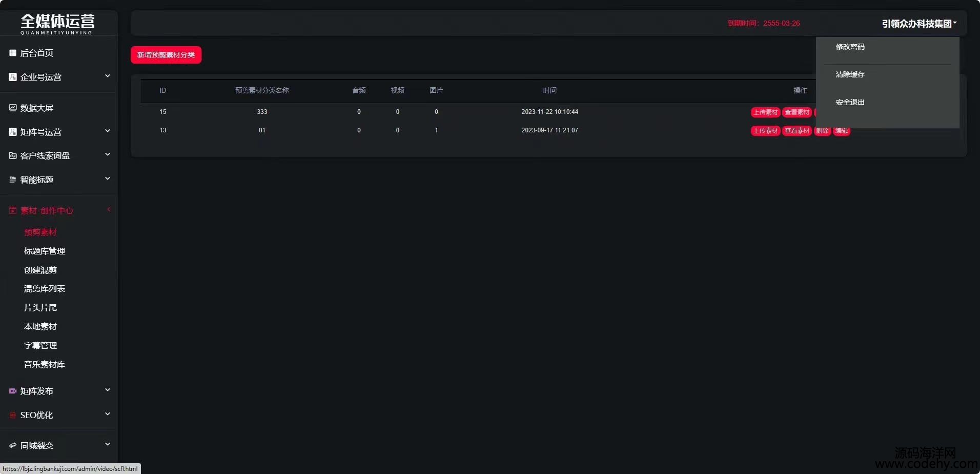This screenshot has width=980, height=474.
Task: Collapse the 素材-创作中心 section arrow
Action: [108, 209]
